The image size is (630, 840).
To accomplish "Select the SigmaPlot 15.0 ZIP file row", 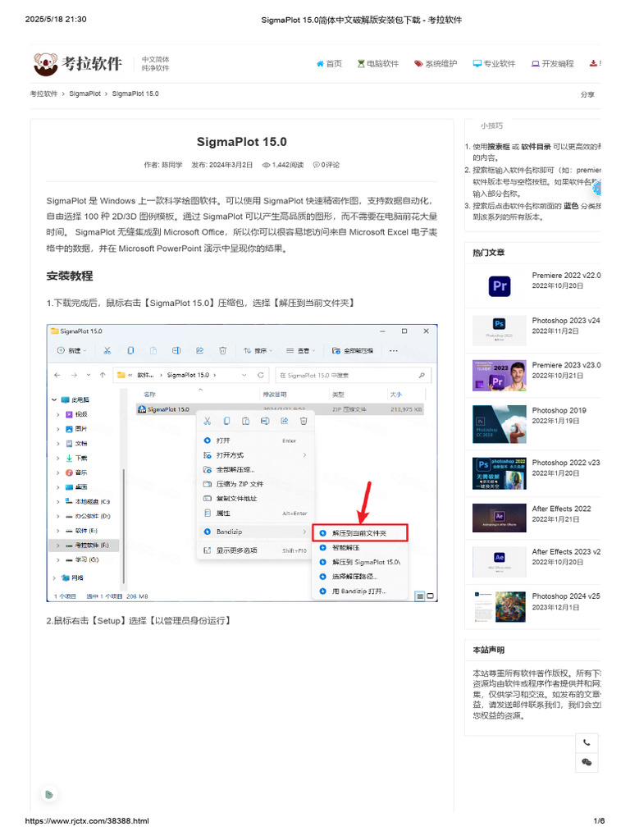I will [280, 409].
